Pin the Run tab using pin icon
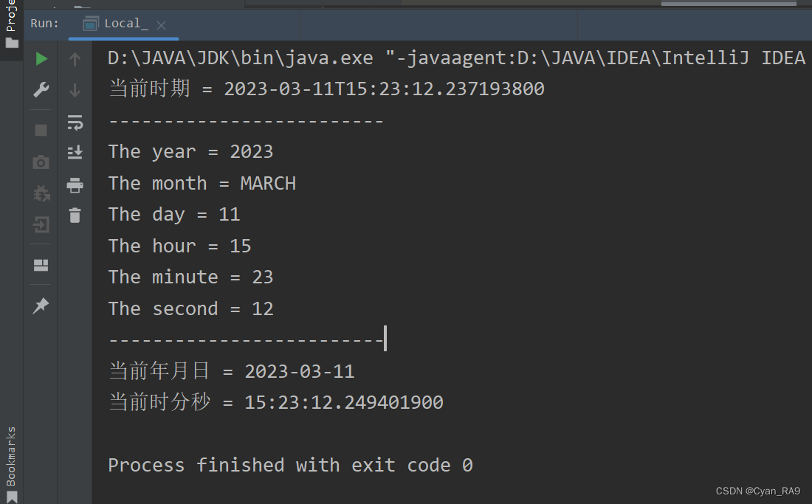This screenshot has height=504, width=812. pyautogui.click(x=41, y=305)
